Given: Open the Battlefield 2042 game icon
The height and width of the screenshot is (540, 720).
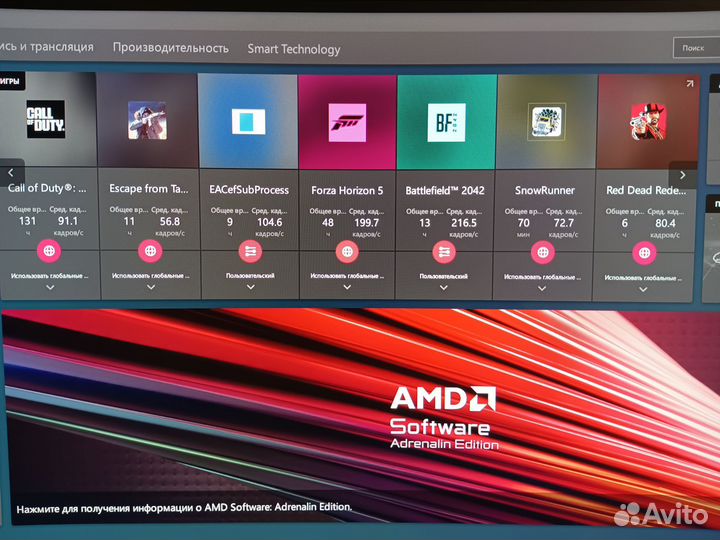Looking at the screenshot, I should 445,122.
